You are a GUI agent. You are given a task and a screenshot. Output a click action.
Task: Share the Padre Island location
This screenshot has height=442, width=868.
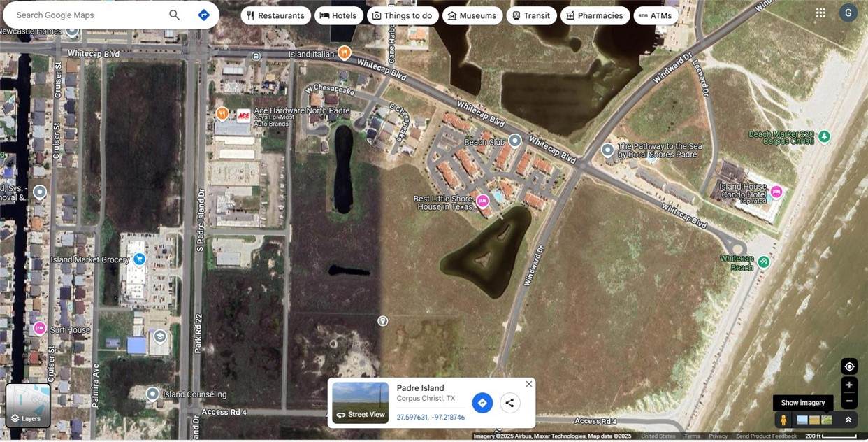509,403
